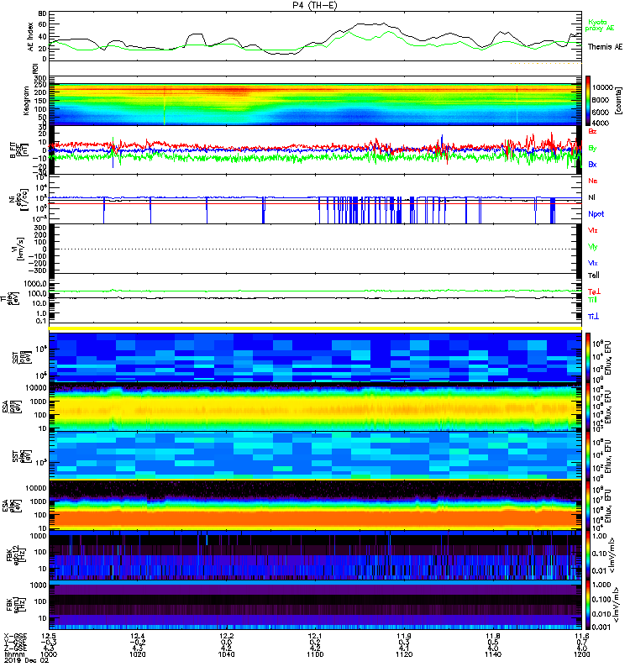Click the 10000 tick on Keogram color bar
Image resolution: width=630 pixels, height=672 pixels.
(x=602, y=87)
